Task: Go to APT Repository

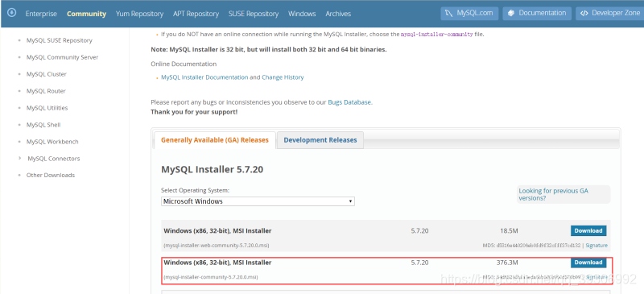Action: tap(196, 14)
